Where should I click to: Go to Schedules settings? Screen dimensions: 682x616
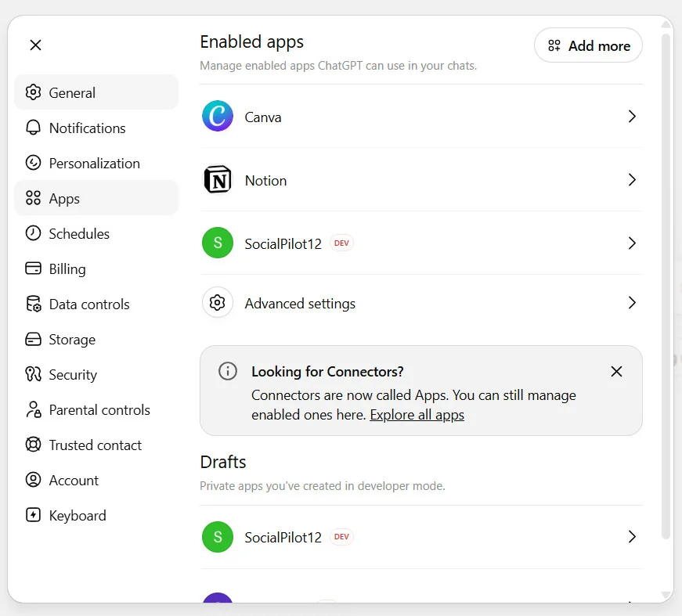coord(96,233)
